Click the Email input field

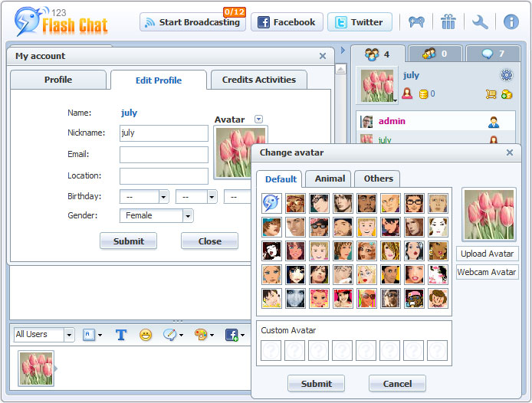coord(164,155)
